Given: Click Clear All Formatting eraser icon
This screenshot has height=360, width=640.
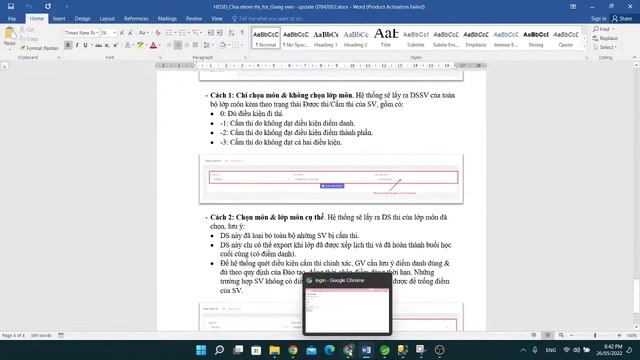Looking at the screenshot, I should click(158, 33).
